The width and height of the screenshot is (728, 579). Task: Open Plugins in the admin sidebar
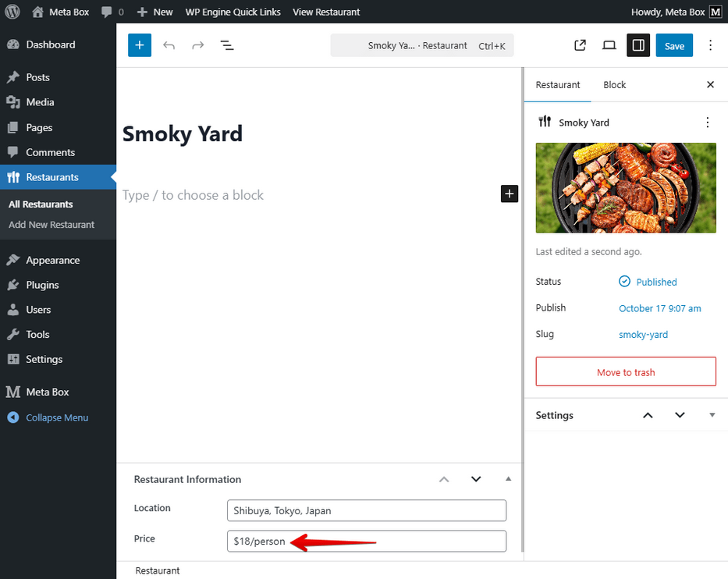[42, 285]
